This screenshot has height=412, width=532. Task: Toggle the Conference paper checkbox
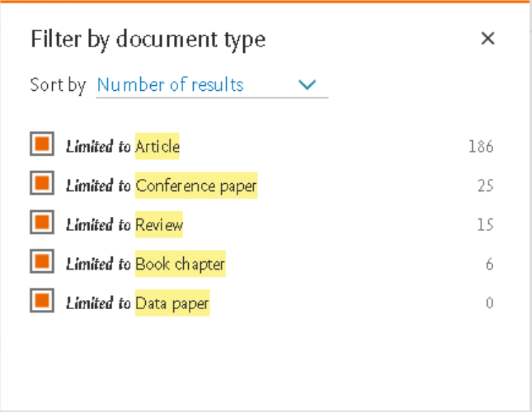point(42,184)
